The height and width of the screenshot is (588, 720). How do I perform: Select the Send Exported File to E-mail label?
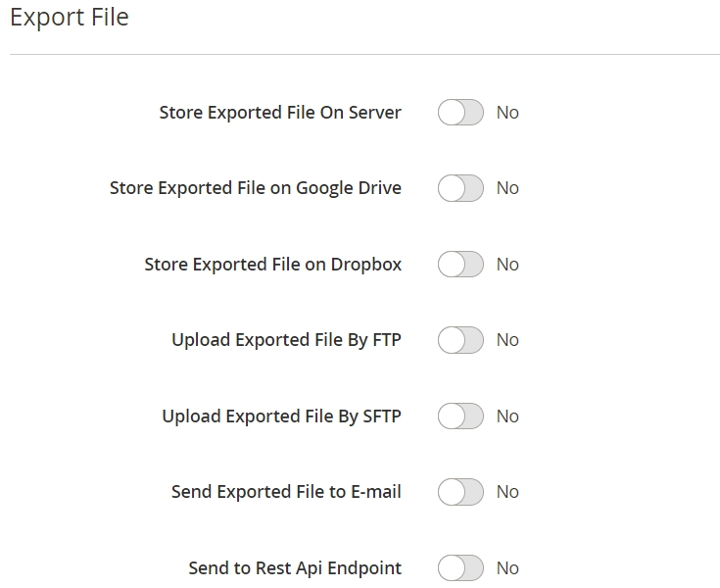[x=286, y=492]
